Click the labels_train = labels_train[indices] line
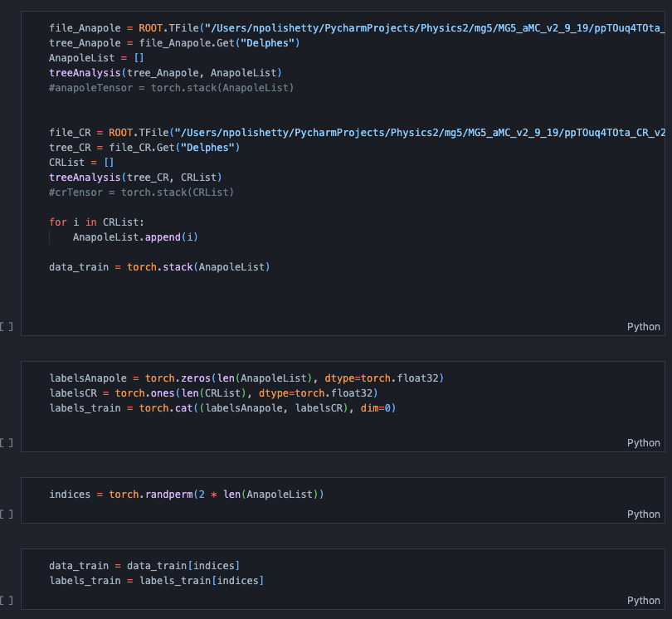This screenshot has width=672, height=619. 156,580
